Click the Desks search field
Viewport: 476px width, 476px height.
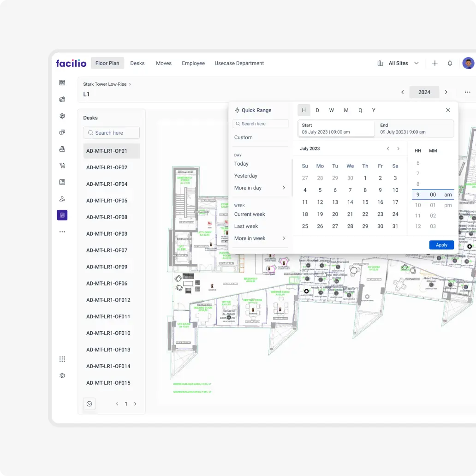[112, 133]
